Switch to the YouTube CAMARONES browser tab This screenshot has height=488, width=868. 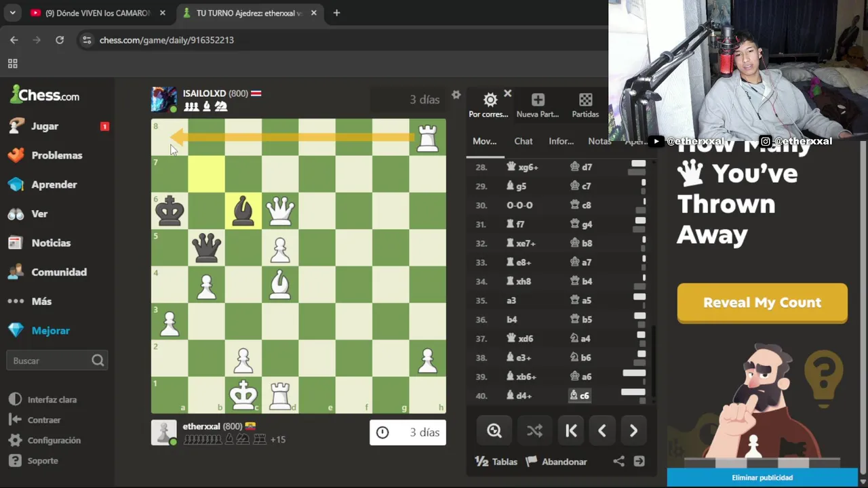click(98, 13)
